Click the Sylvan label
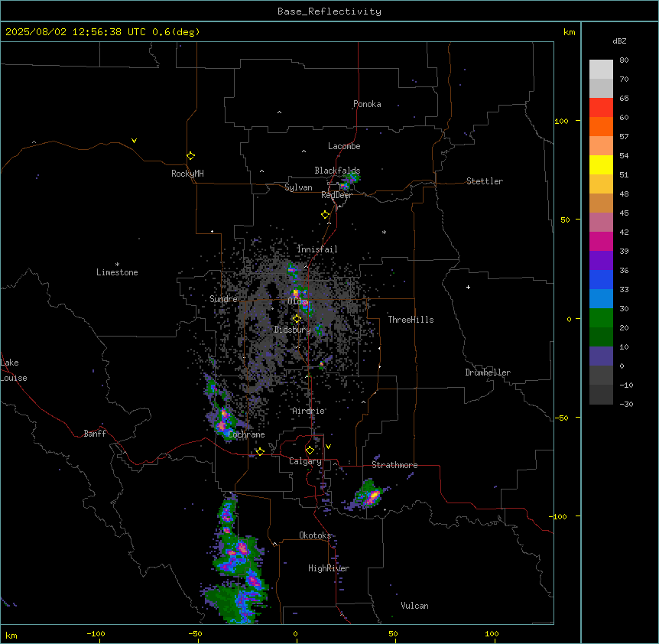The image size is (659, 644). pyautogui.click(x=298, y=187)
